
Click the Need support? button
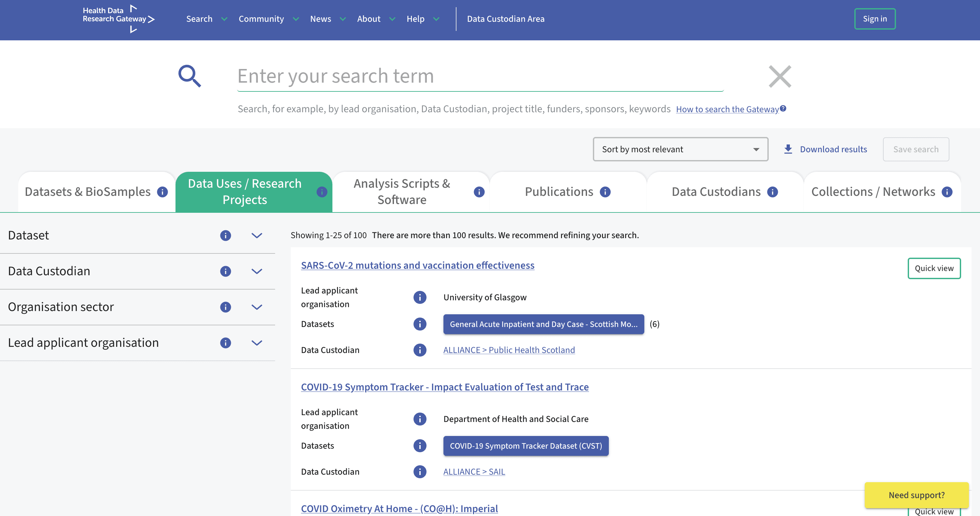[917, 495]
